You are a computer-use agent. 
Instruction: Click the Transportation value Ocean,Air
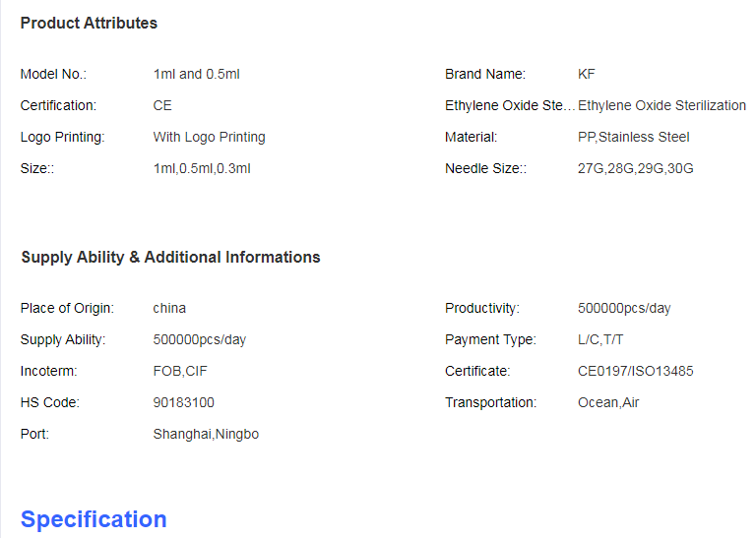[608, 402]
